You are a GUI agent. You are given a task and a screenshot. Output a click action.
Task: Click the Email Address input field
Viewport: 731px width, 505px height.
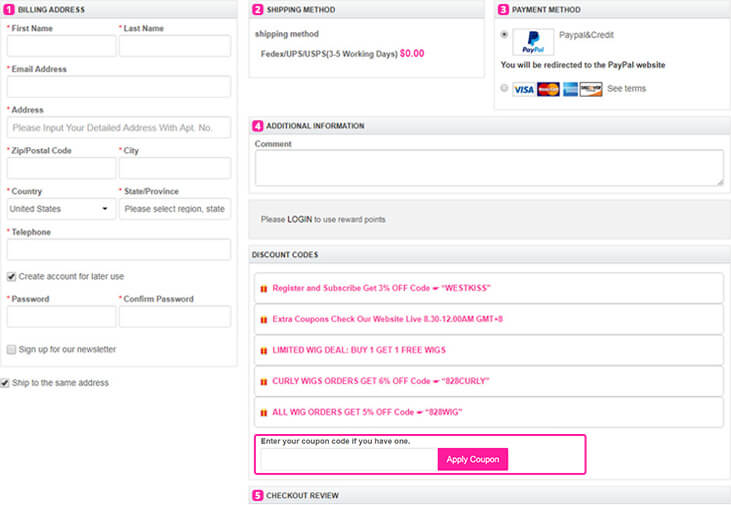click(119, 87)
